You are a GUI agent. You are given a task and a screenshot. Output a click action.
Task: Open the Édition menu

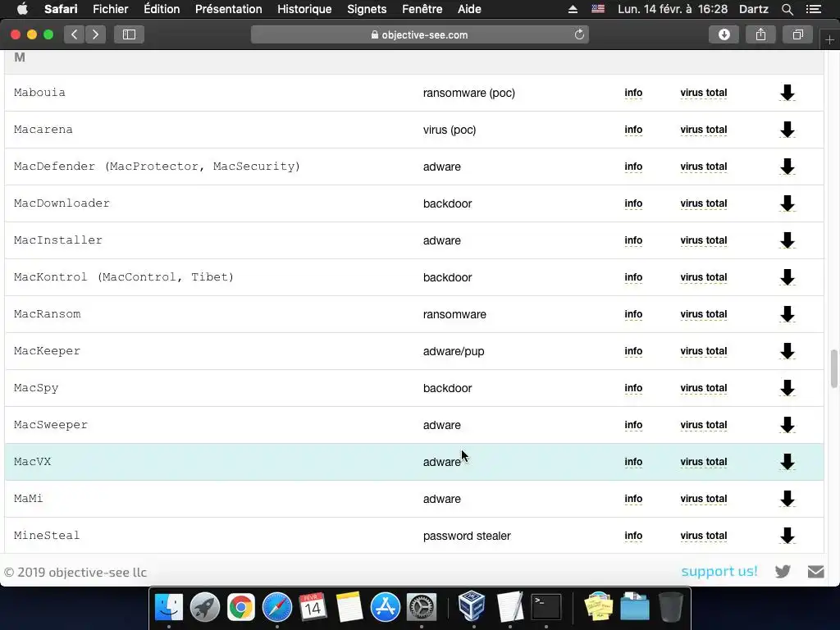[x=162, y=9]
